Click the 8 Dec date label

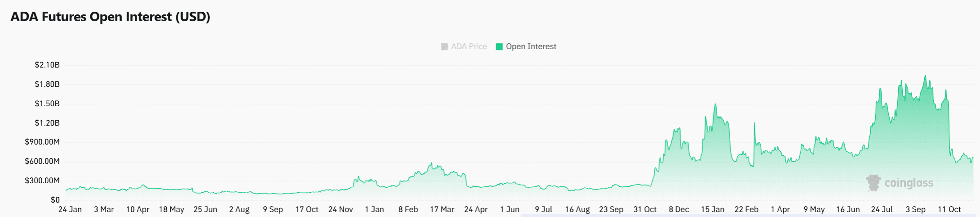click(x=678, y=209)
